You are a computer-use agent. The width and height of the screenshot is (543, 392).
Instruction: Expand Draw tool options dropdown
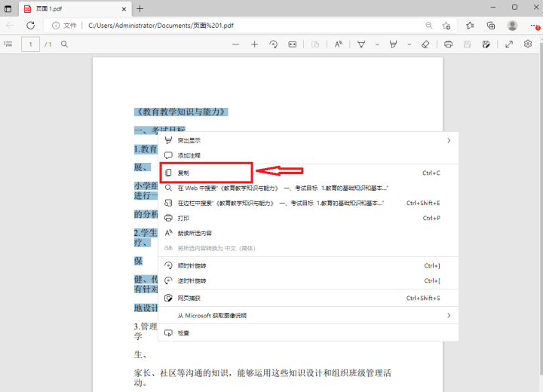[x=377, y=44]
